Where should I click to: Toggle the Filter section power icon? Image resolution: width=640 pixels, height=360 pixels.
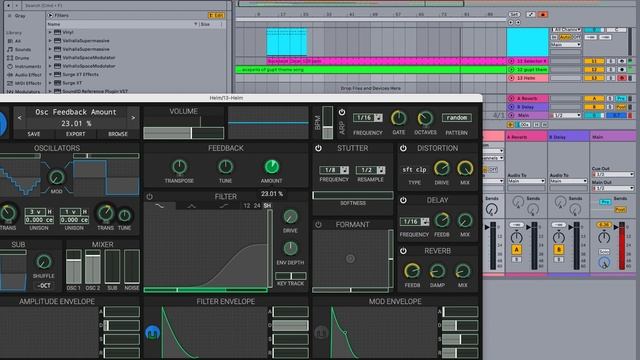coord(150,197)
